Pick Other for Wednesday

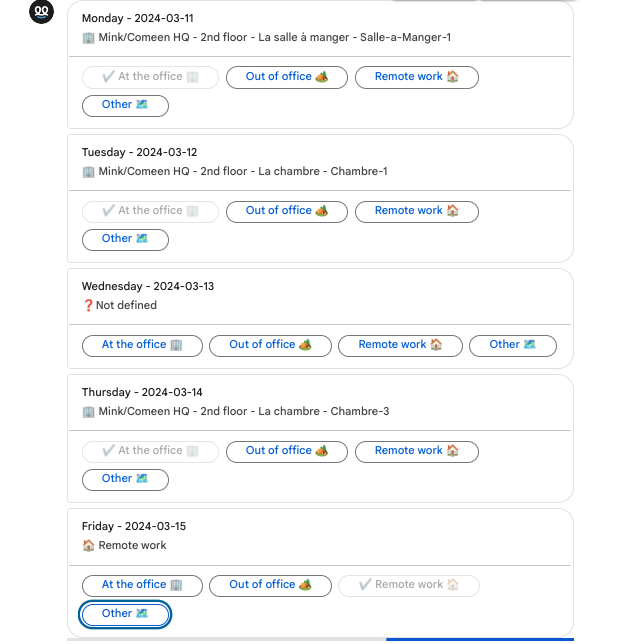point(513,345)
